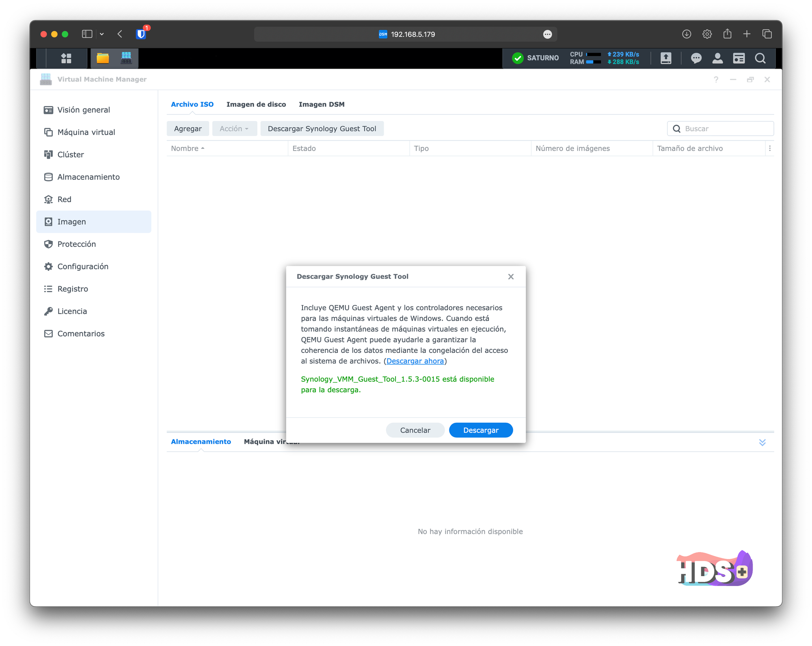Open the page options ellipsis in the address bar
The image size is (812, 646).
[547, 35]
